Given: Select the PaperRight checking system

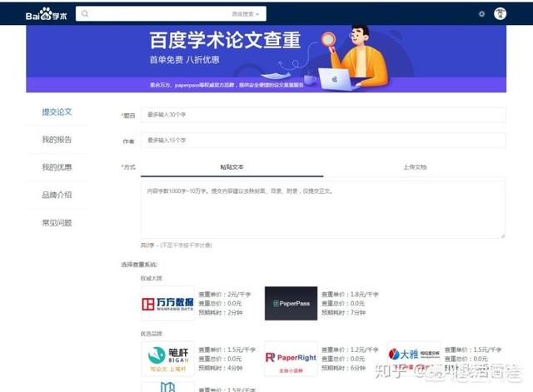Looking at the screenshot, I should pyautogui.click(x=291, y=359).
